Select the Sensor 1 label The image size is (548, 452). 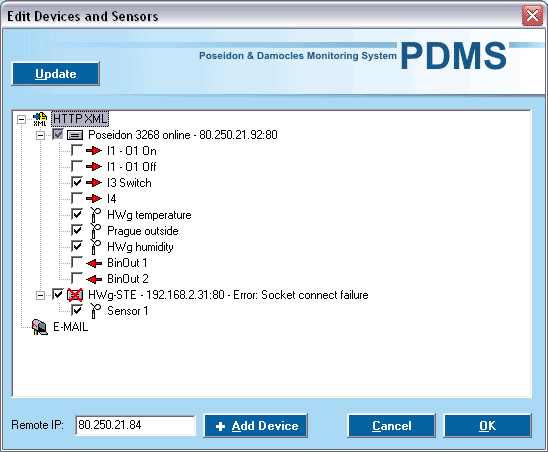[x=128, y=311]
